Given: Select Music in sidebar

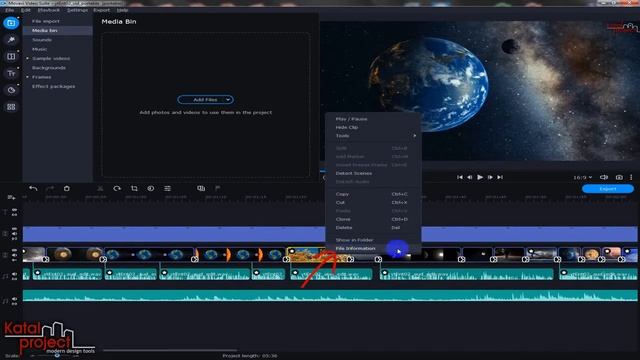Looking at the screenshot, I should [40, 49].
